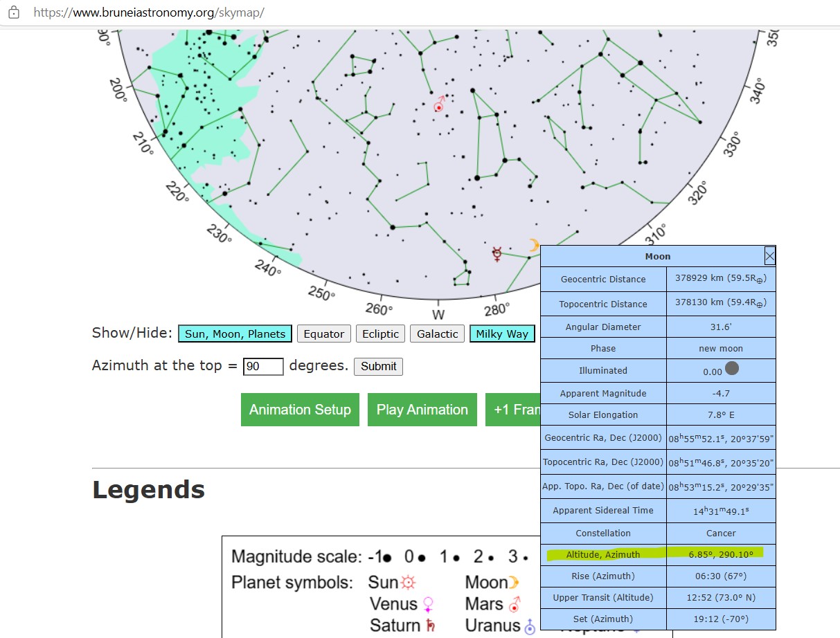
Task: Click the Uranus symbol in the legend
Action: 530,626
